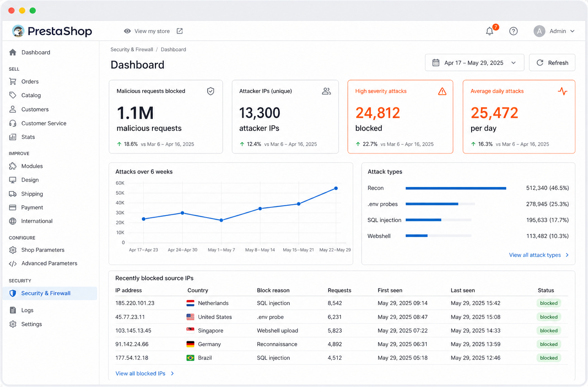Click the Payment card icon
The width and height of the screenshot is (588, 387).
13,207
